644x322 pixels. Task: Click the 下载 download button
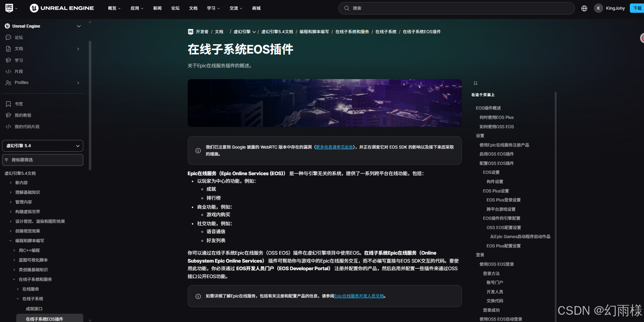pos(637,8)
